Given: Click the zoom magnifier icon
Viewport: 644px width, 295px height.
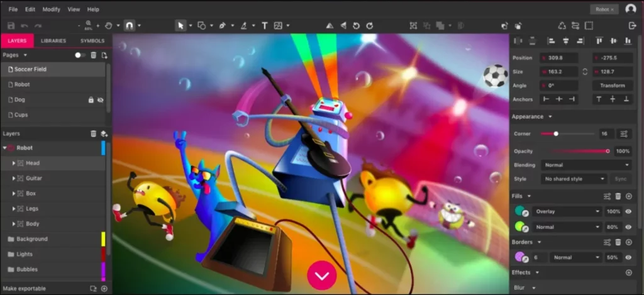Looking at the screenshot, I should coord(88,23).
